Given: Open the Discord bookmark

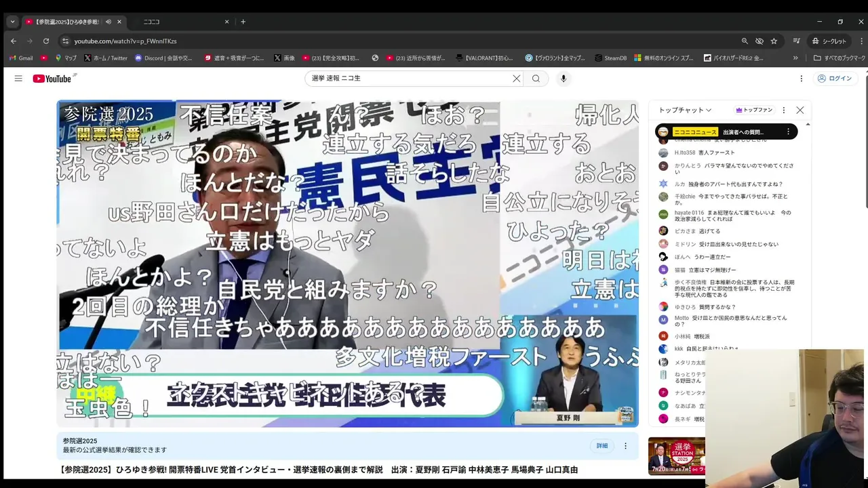Looking at the screenshot, I should [x=163, y=58].
